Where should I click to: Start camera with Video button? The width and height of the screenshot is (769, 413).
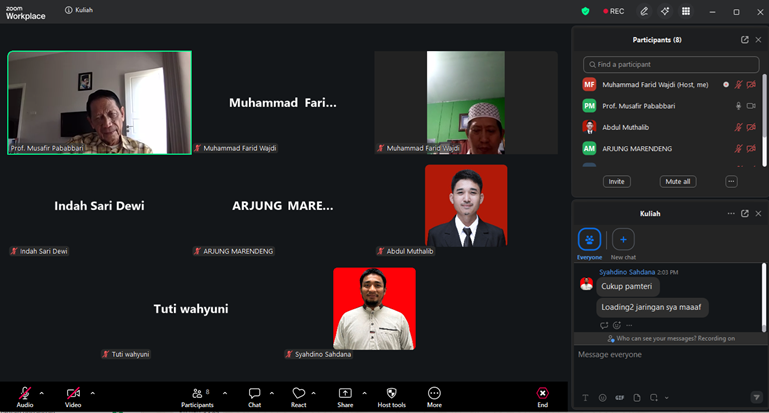click(x=73, y=397)
